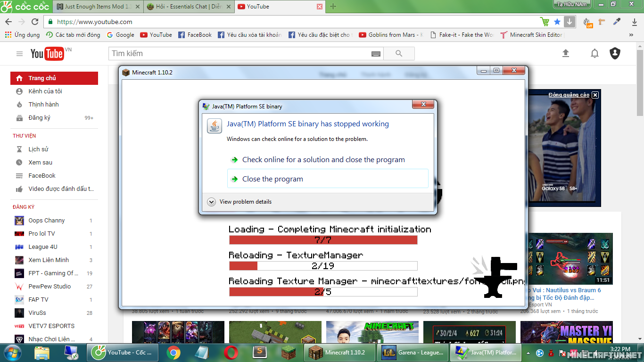Open Opera browser from the taskbar
The image size is (644, 362).
(x=231, y=352)
